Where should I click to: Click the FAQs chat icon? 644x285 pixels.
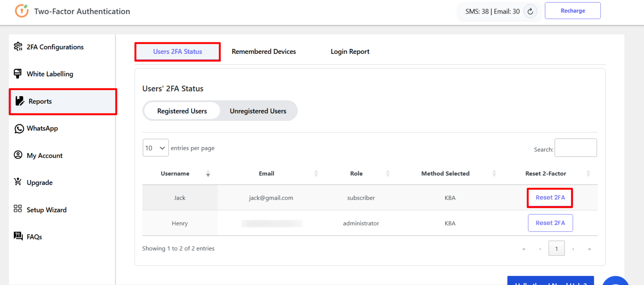click(x=18, y=236)
